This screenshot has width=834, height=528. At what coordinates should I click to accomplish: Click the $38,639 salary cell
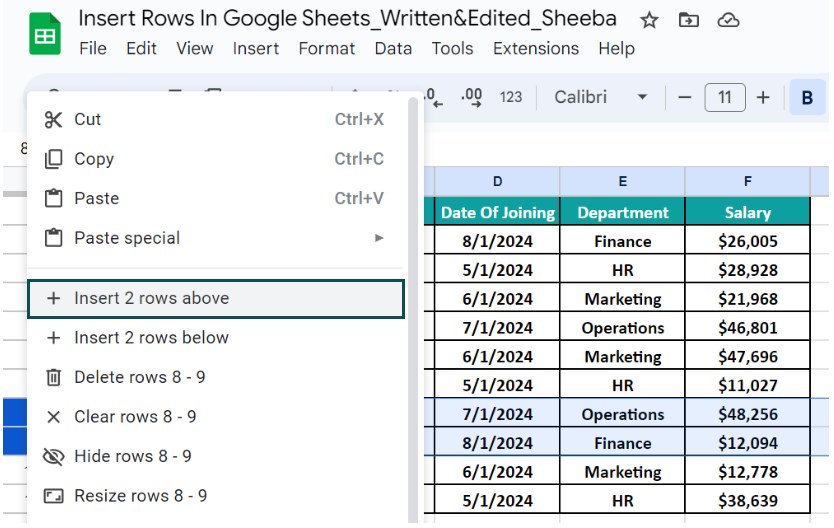747,500
